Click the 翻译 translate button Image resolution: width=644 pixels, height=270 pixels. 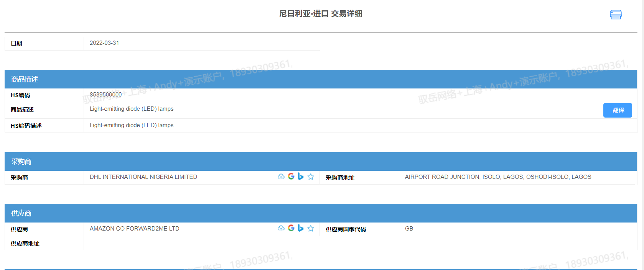point(618,110)
